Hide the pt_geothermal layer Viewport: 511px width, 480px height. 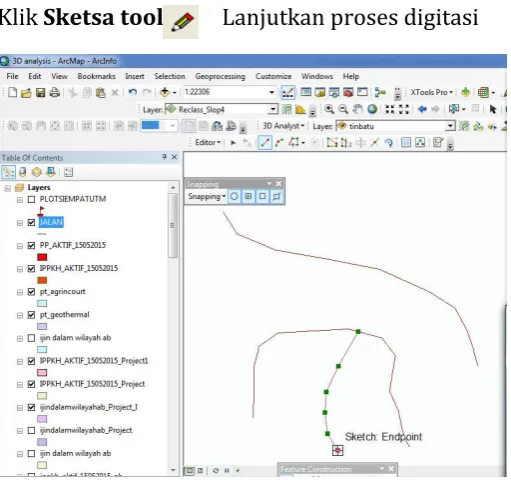click(x=31, y=315)
